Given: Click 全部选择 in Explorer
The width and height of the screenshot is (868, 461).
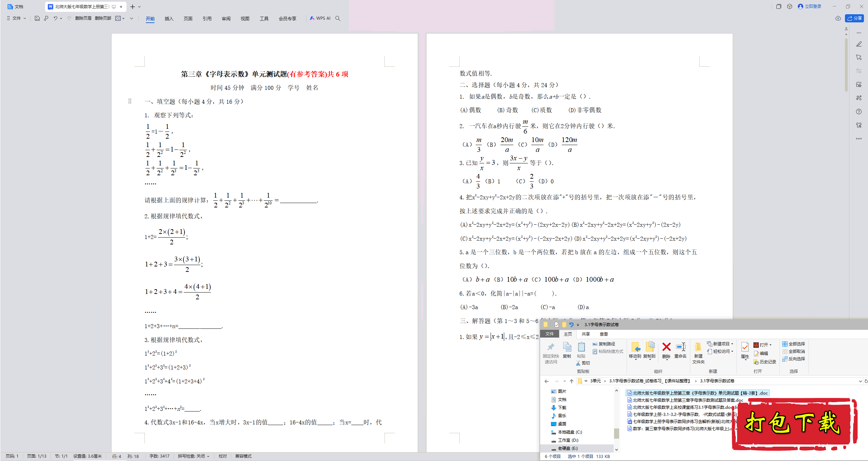Looking at the screenshot, I should click(794, 344).
